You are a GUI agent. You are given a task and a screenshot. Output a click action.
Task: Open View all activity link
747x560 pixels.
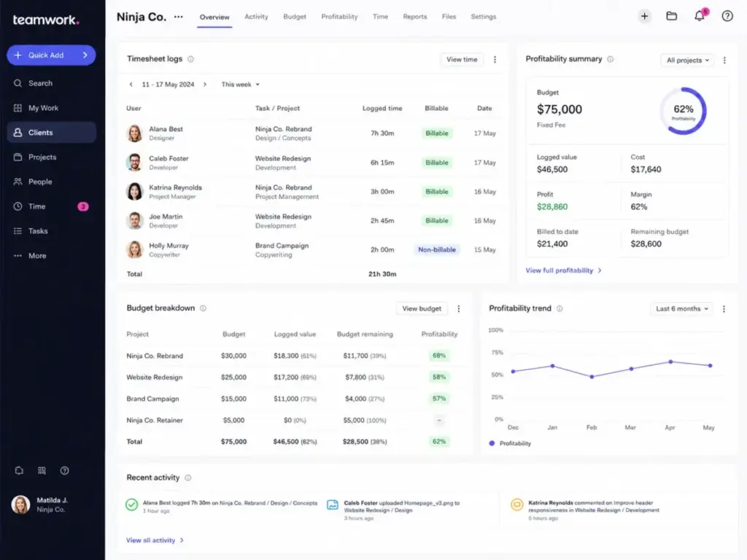coord(155,540)
